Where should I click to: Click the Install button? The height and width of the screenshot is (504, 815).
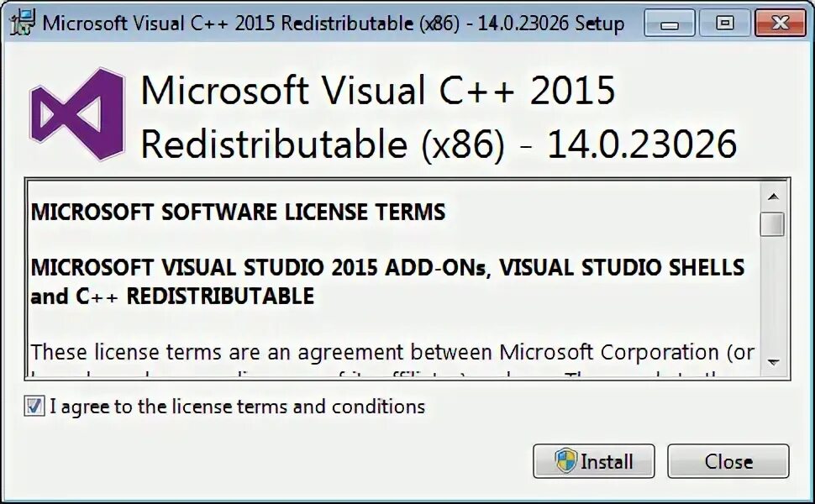[x=593, y=461]
